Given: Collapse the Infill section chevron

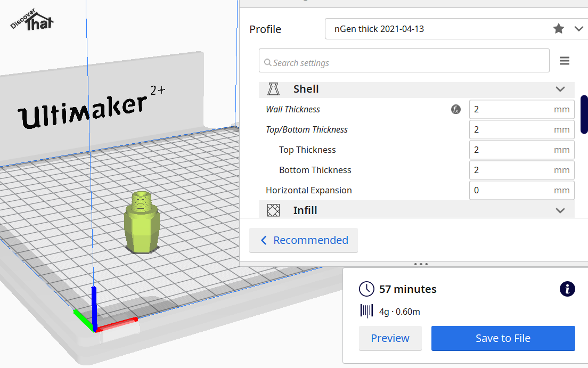Looking at the screenshot, I should pos(560,210).
